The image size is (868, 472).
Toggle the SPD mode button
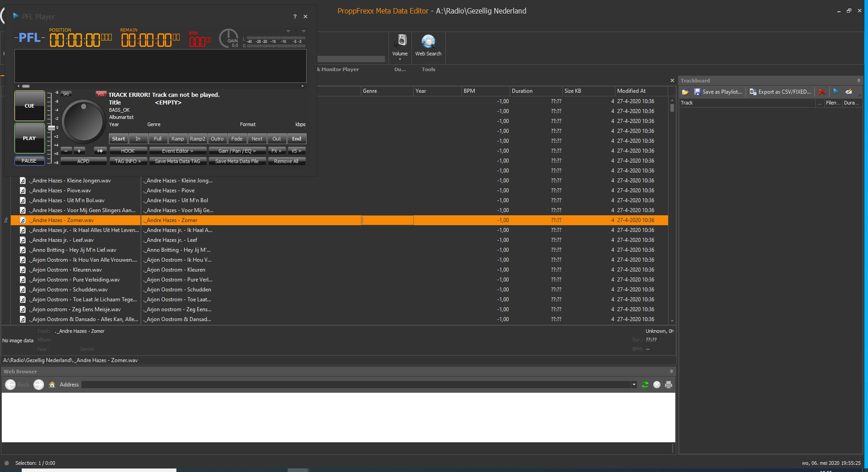[66, 94]
